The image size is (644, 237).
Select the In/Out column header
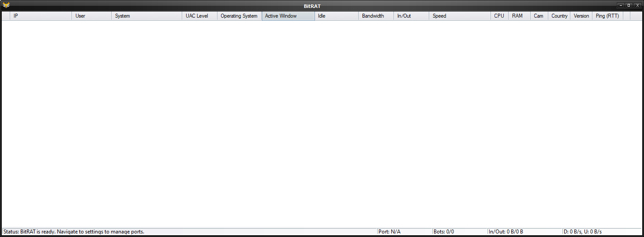411,16
